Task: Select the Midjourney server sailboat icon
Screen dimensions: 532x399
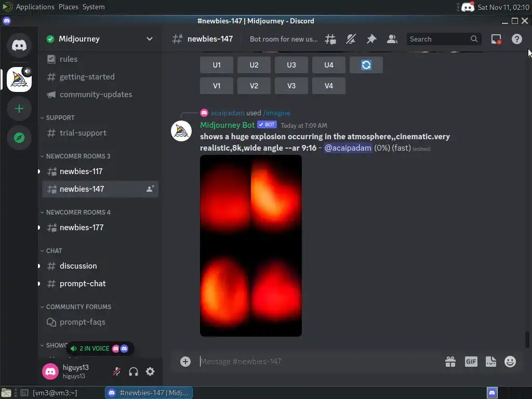Action: [19, 79]
